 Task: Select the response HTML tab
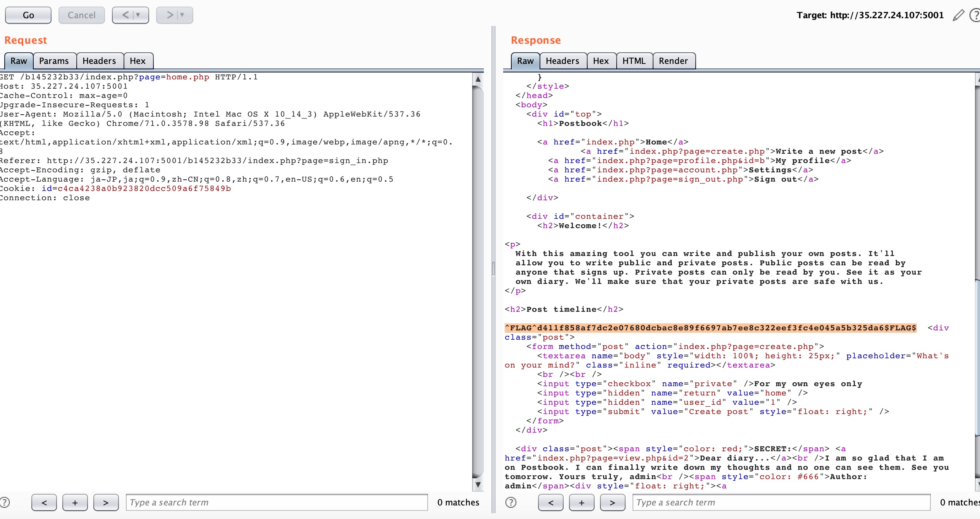click(x=634, y=61)
